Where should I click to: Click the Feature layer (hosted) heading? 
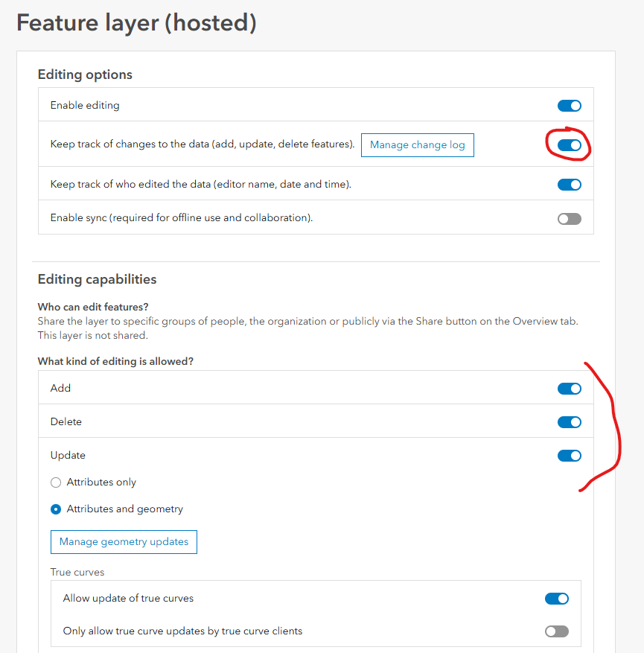(136, 23)
